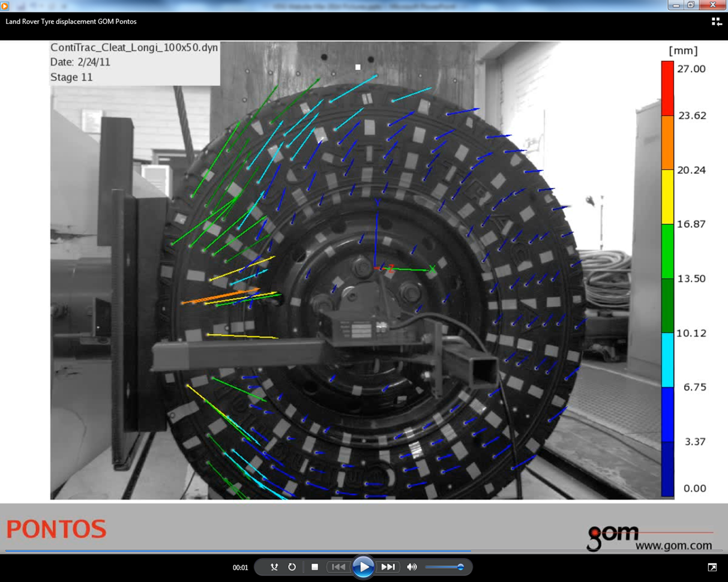Screen dimensions: 728x582
Task: Click the 20.24 legend value
Action: (x=692, y=170)
